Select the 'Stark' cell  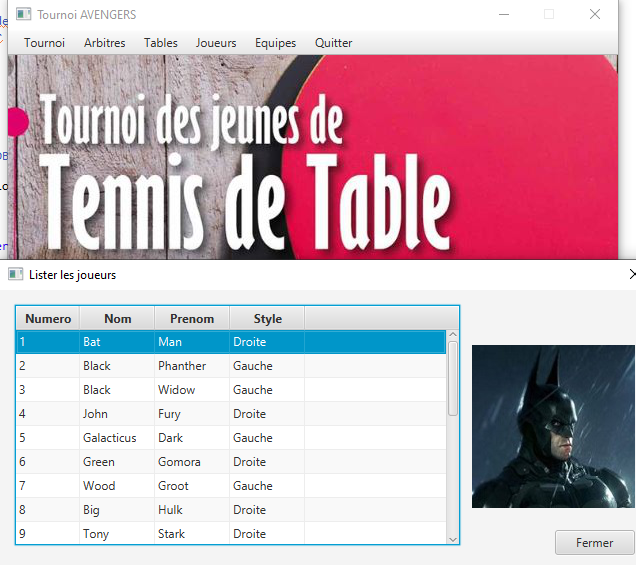[192, 533]
